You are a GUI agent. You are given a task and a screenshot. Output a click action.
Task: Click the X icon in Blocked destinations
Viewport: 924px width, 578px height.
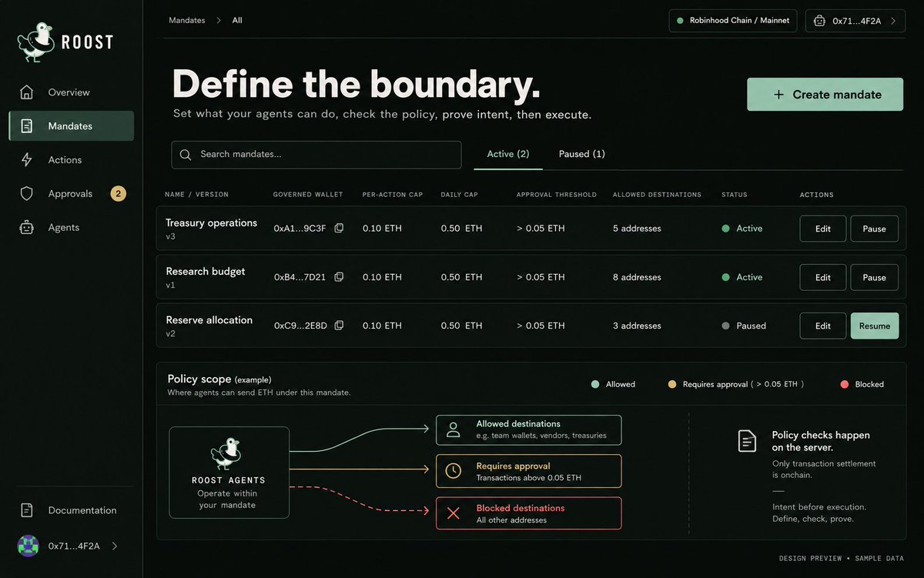(x=454, y=513)
